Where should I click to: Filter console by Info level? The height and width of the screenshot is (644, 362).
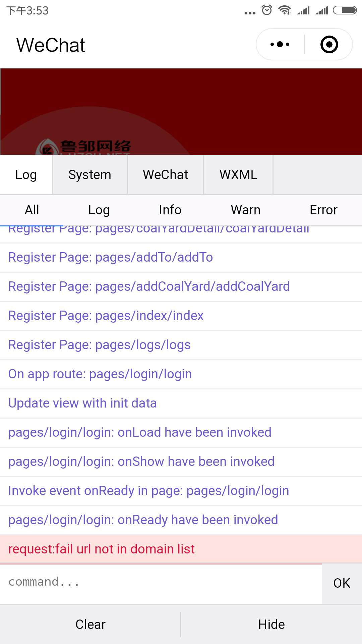pos(170,210)
